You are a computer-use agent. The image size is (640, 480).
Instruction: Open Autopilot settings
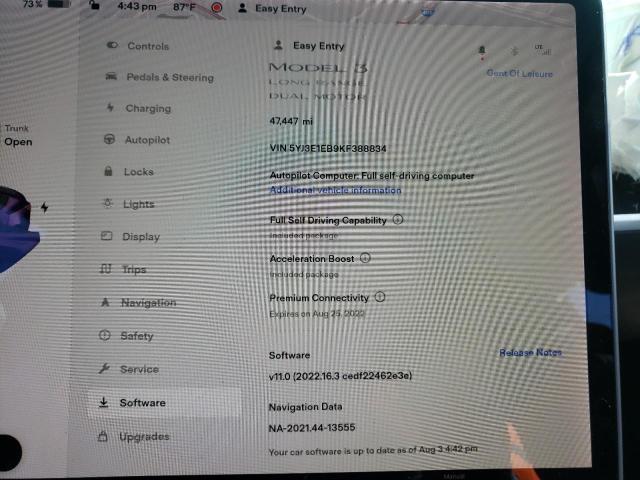136,140
